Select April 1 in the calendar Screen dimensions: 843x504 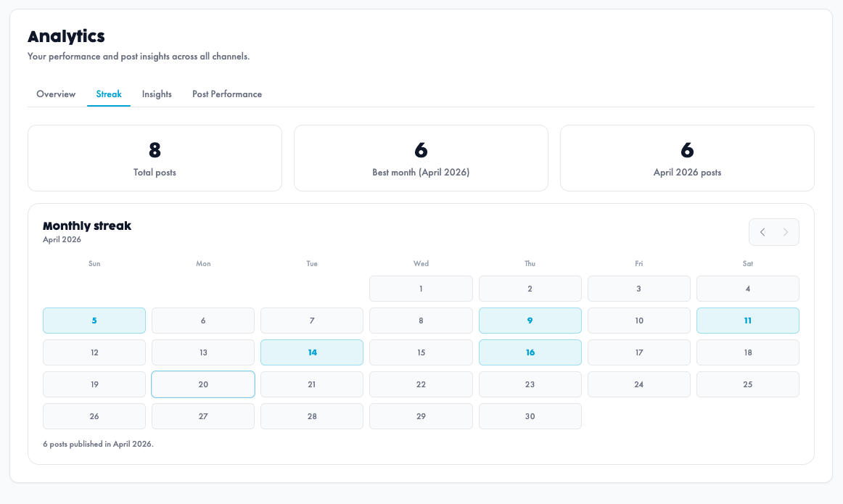point(421,288)
